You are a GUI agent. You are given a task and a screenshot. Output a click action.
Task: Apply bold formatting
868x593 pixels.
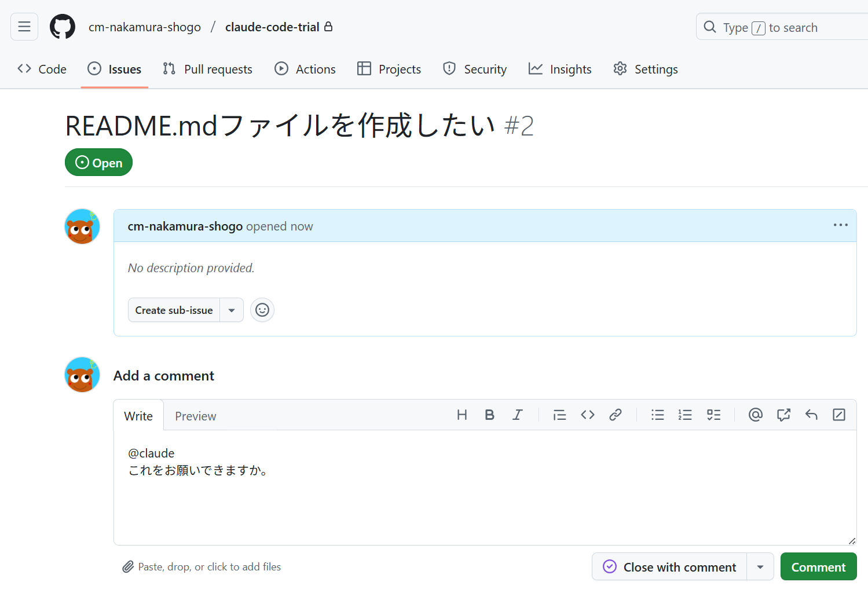click(489, 415)
